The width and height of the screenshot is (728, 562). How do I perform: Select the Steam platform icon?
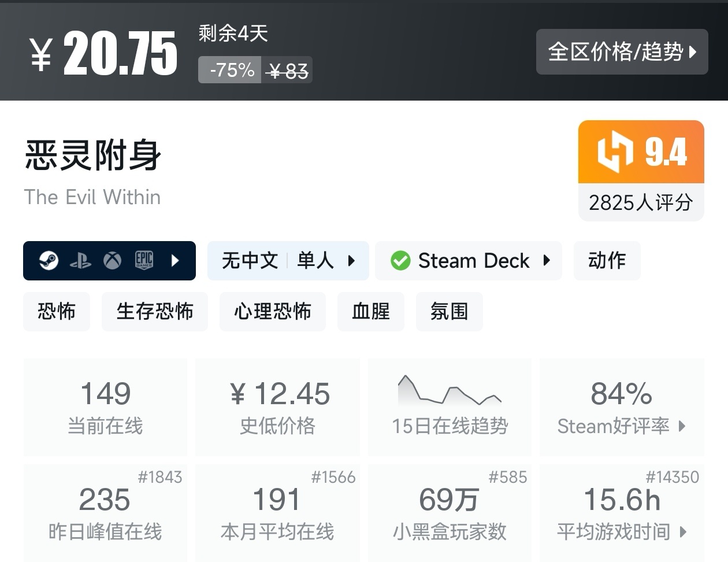(49, 261)
